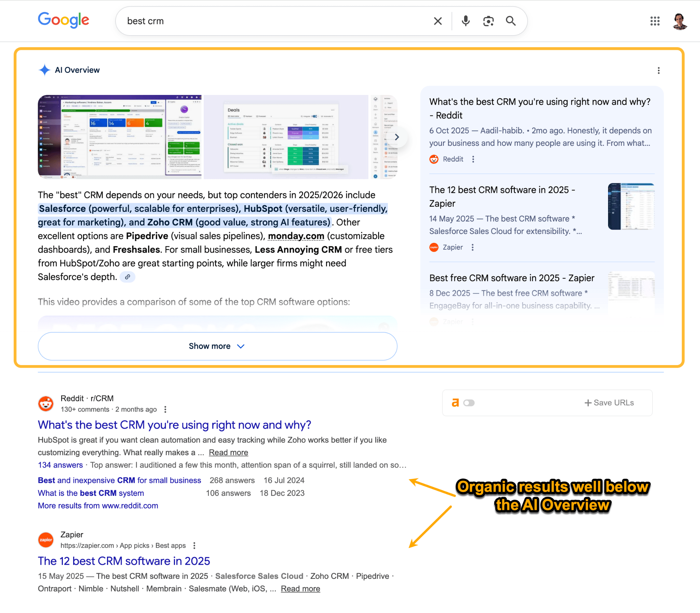700x613 pixels.
Task: Click the Save URLs button
Action: (x=609, y=403)
